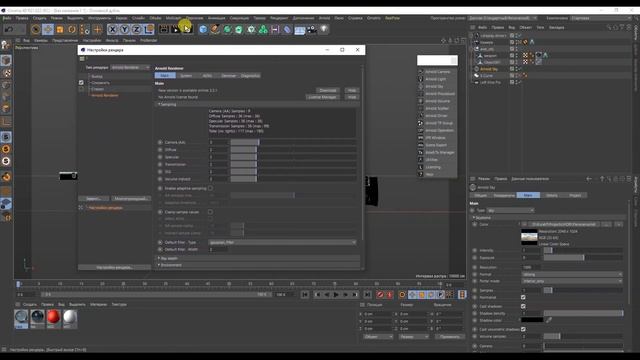Click Render to Picture Viewer icon

point(176,29)
